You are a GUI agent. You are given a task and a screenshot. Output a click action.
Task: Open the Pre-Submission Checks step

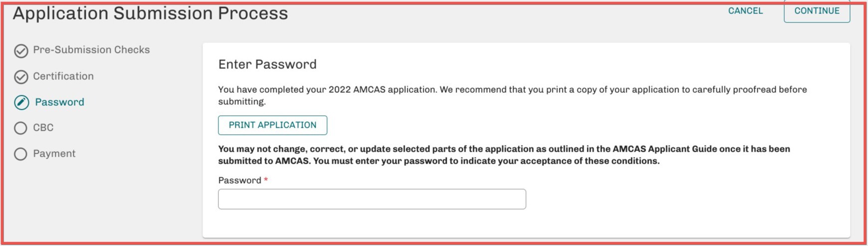coord(91,50)
